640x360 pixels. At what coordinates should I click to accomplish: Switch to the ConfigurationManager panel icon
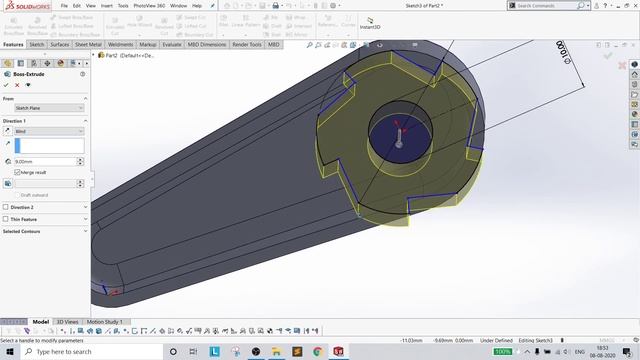tap(34, 63)
